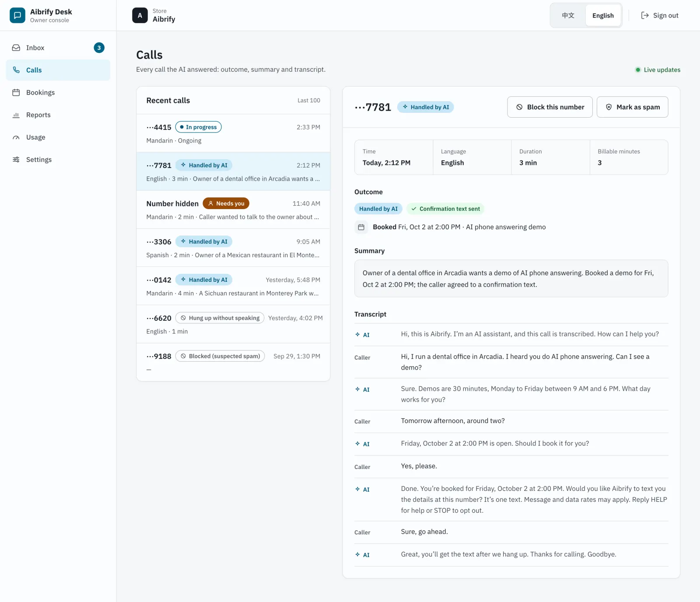The height and width of the screenshot is (602, 700).
Task: Click the Time value Today, 2:12 PM
Action: [x=386, y=163]
